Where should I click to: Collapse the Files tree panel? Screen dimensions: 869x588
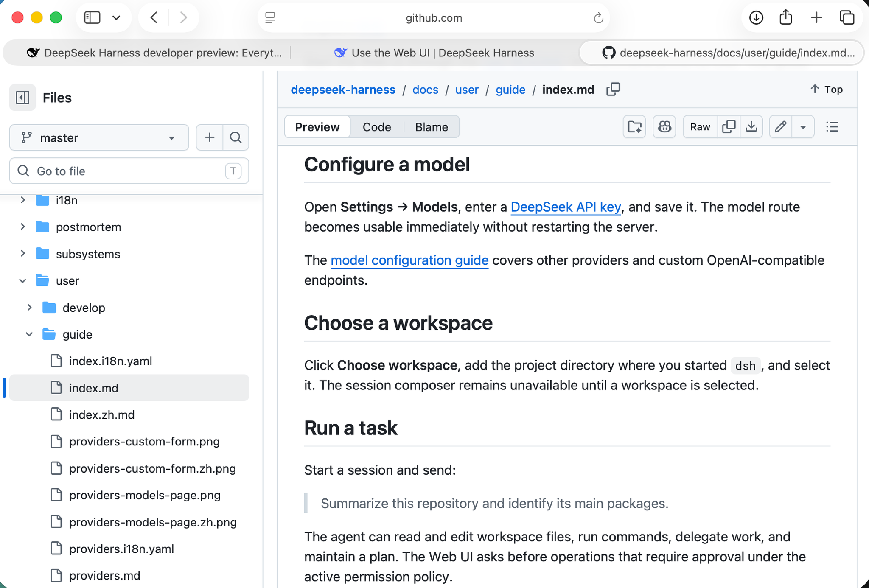pyautogui.click(x=22, y=98)
